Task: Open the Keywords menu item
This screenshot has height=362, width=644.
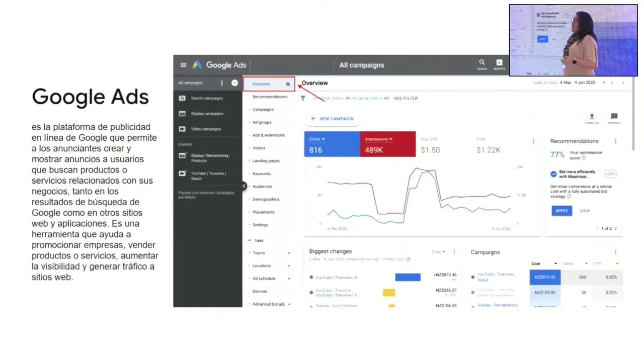Action: coord(261,173)
